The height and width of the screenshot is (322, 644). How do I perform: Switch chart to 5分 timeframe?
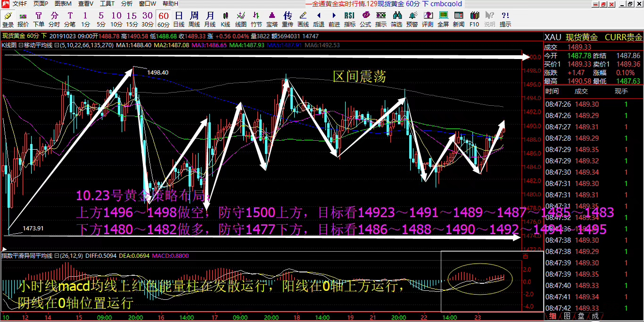pos(101,19)
